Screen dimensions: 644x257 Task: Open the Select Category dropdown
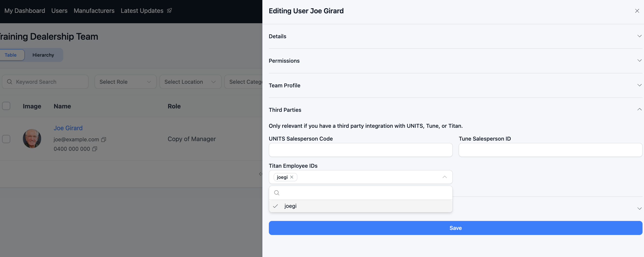point(243,82)
